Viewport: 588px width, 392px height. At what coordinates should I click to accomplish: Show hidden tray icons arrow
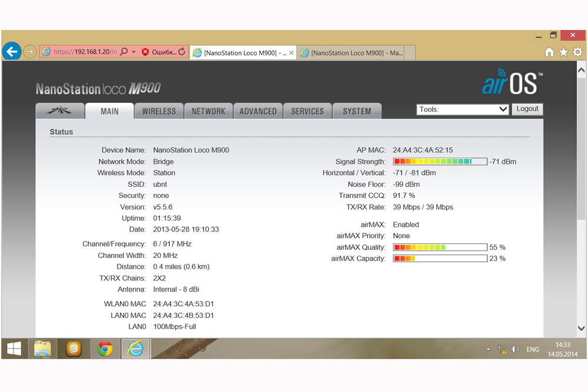[x=488, y=349]
